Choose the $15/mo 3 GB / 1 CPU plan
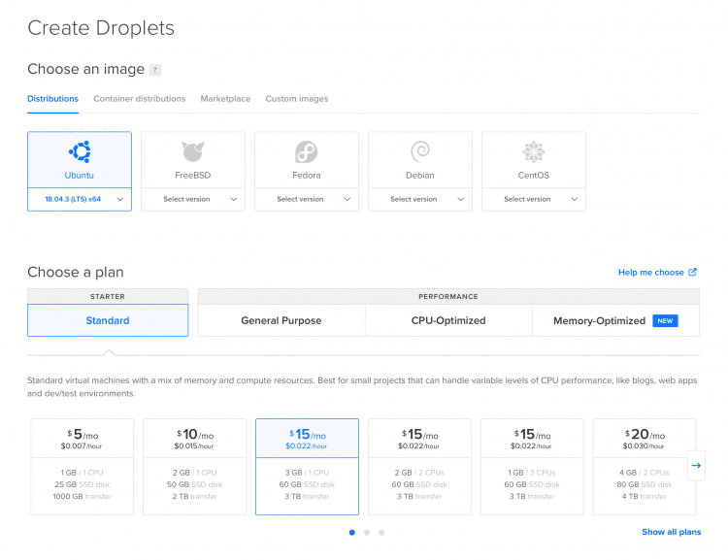 click(307, 467)
